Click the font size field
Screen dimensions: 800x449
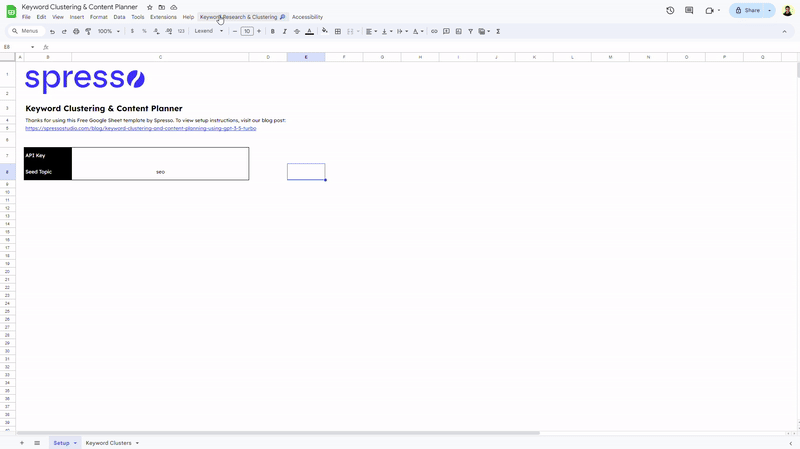tap(247, 32)
